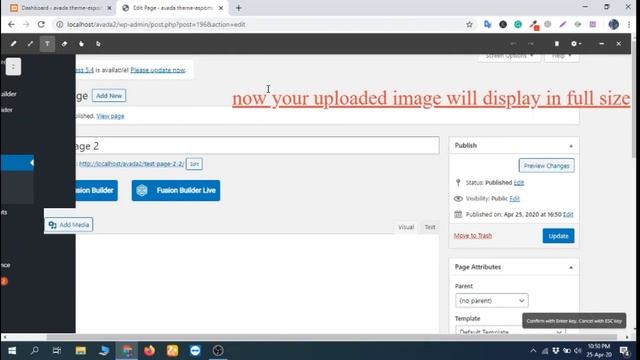Open Windows taskbar search
Image resolution: width=640 pixels, height=360 pixels.
point(35,351)
